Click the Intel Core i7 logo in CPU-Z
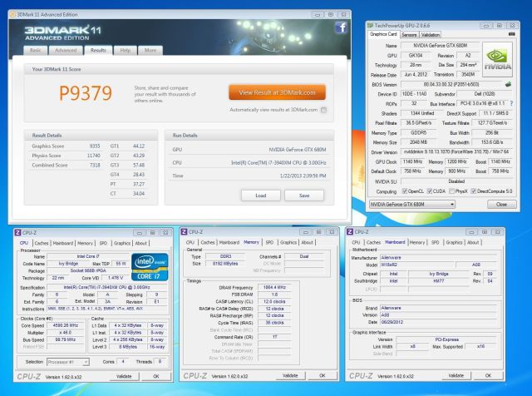The width and height of the screenshot is (532, 396). (x=150, y=267)
